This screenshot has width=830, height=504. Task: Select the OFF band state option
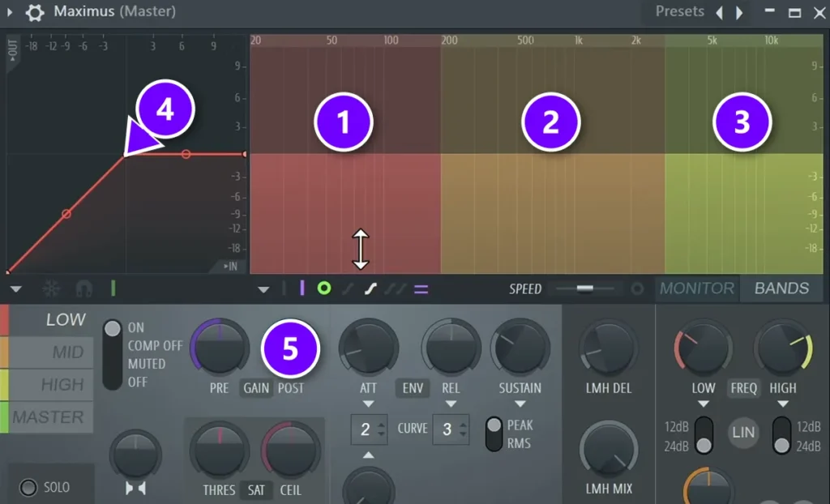coord(137,382)
